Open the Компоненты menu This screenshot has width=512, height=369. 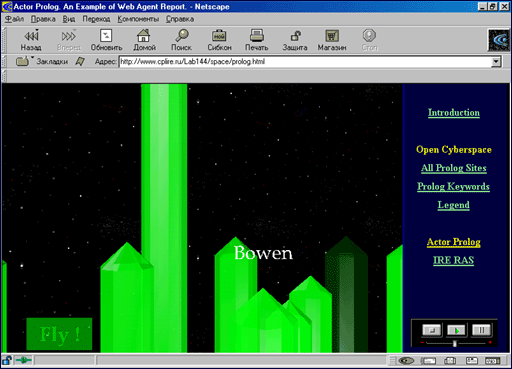coord(138,19)
